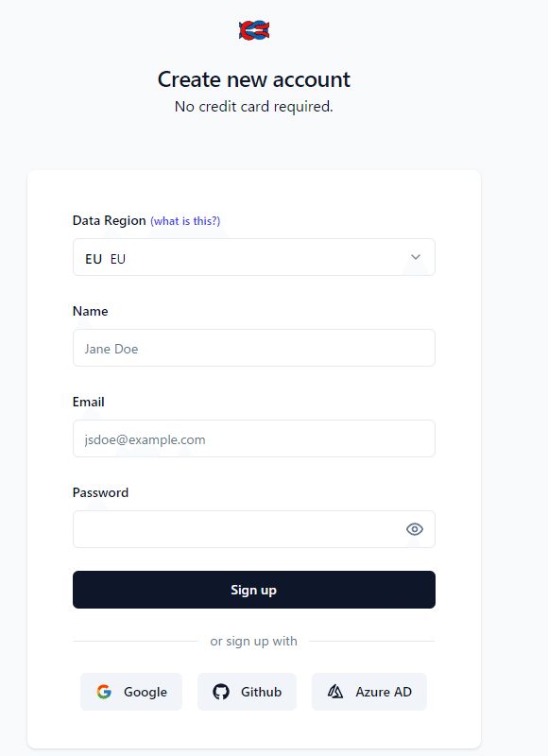Click the Name field label
Screen dimensions: 548x756
[90, 311]
